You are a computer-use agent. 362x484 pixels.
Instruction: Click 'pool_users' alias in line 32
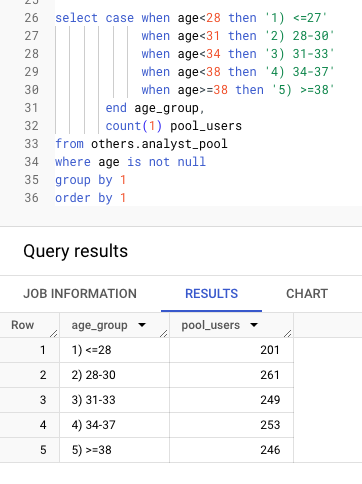(x=206, y=126)
